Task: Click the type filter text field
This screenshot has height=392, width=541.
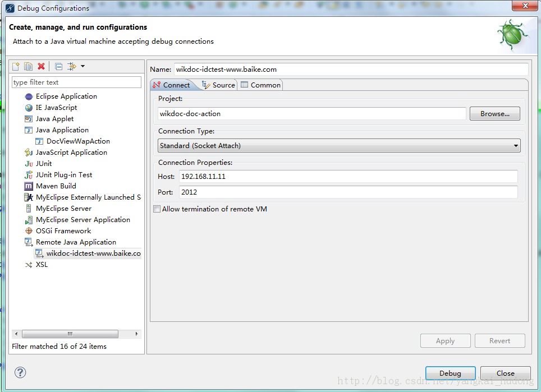Action: click(x=76, y=82)
